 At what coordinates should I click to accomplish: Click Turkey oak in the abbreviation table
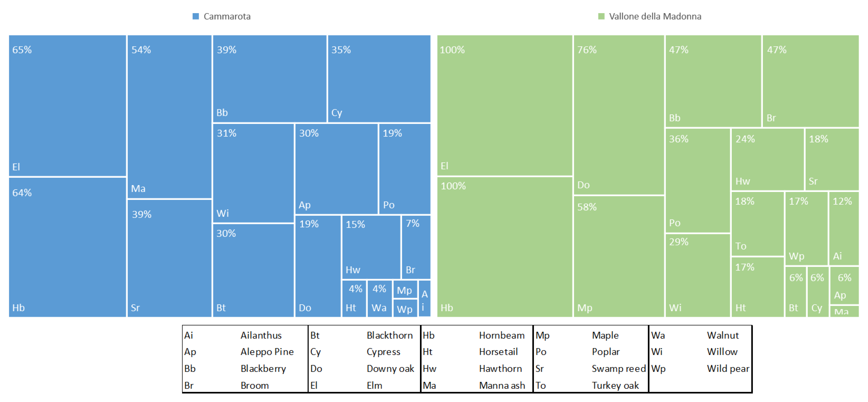(x=615, y=385)
